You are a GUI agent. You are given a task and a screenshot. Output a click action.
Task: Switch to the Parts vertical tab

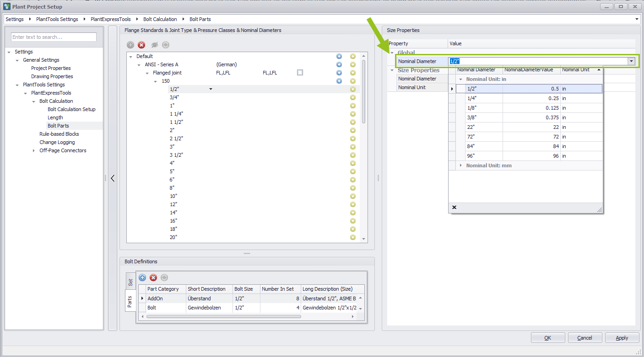tap(130, 301)
